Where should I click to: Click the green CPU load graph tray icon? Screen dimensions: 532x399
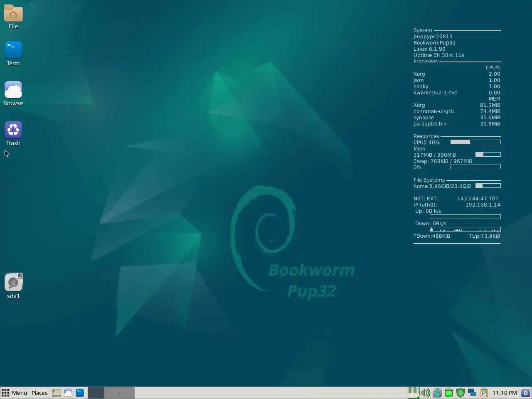pyautogui.click(x=414, y=393)
